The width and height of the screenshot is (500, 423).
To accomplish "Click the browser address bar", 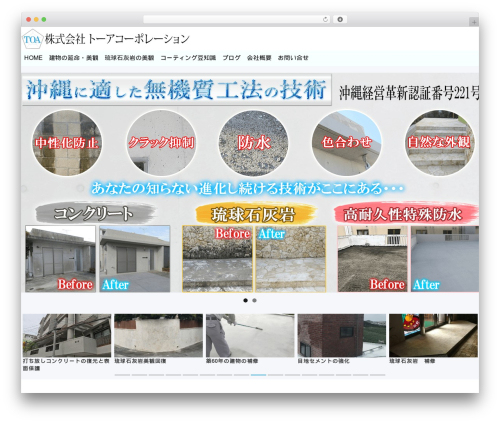I will 237,19.
